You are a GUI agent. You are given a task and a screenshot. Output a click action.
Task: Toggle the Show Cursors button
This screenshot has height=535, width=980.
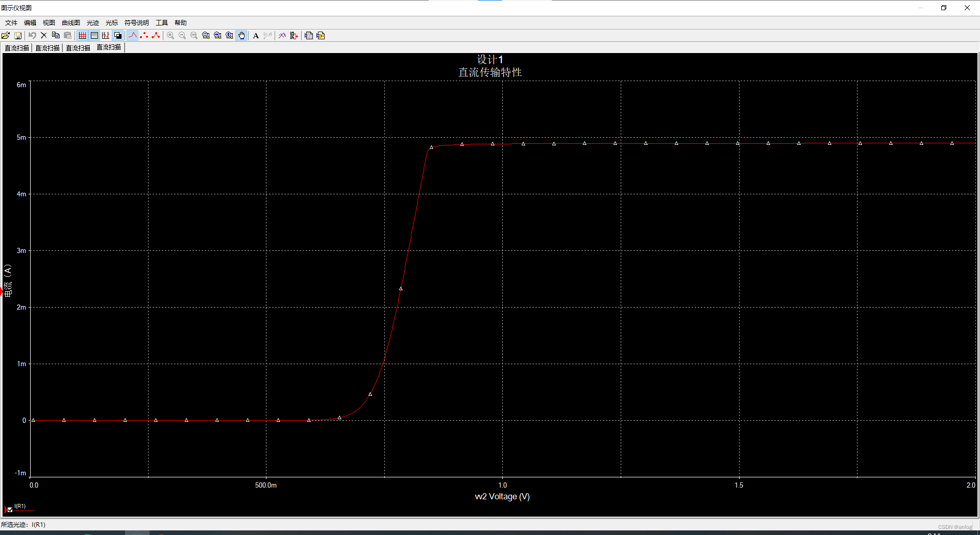tap(106, 36)
